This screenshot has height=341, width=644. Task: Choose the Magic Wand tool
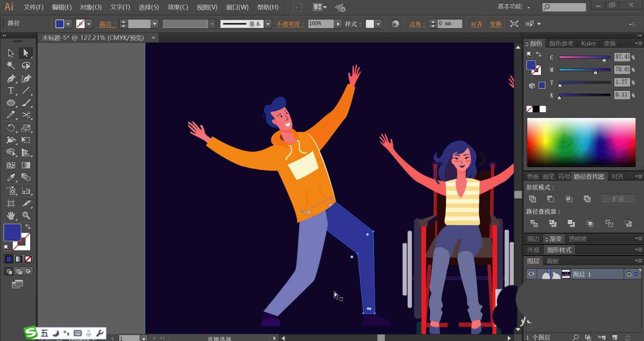point(11,65)
